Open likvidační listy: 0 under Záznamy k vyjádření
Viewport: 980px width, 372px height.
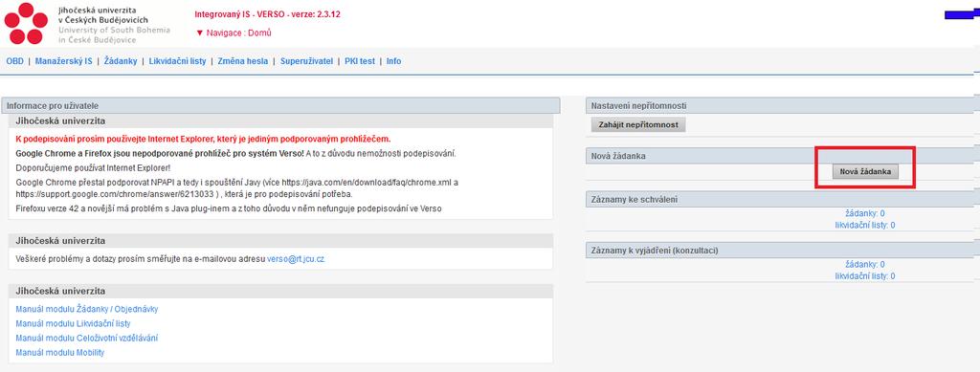point(864,275)
